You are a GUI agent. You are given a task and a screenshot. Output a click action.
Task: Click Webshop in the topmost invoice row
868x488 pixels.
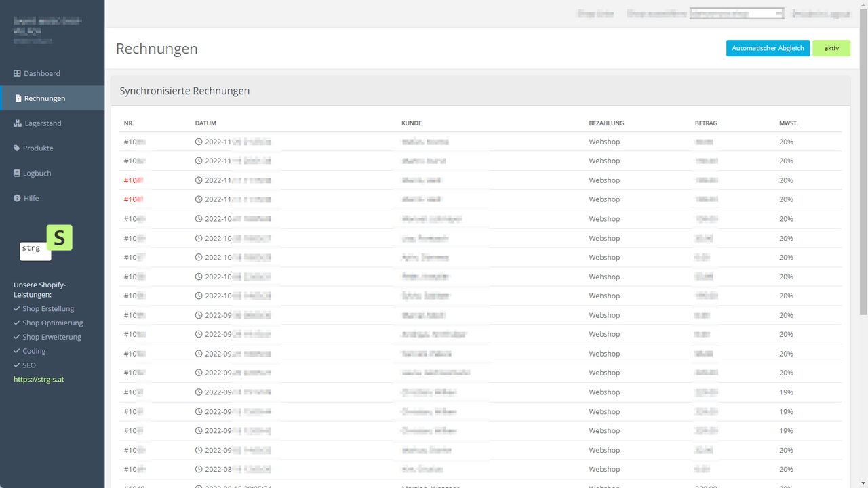[x=604, y=142]
